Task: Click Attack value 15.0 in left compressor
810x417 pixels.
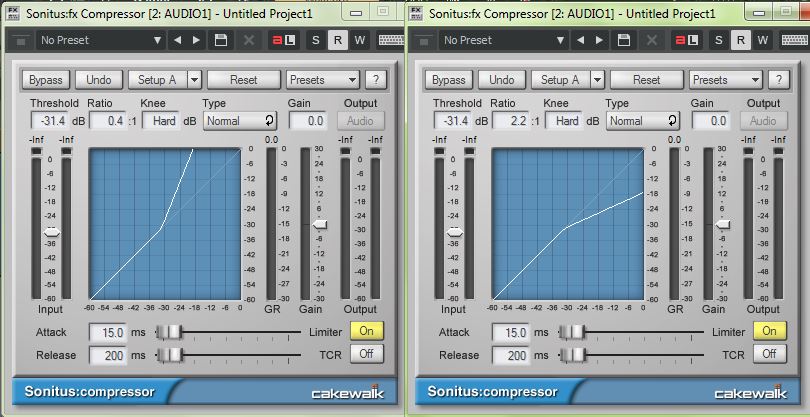Action: click(x=108, y=332)
